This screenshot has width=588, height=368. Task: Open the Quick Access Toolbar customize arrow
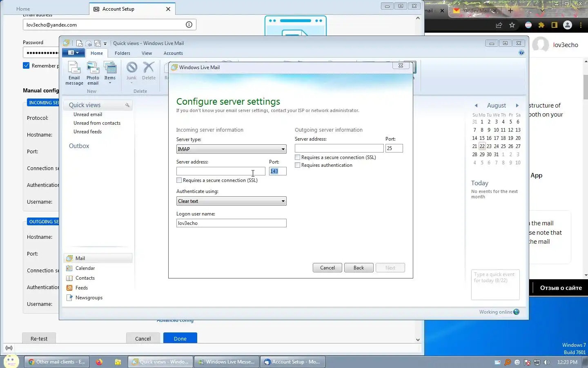click(x=105, y=43)
